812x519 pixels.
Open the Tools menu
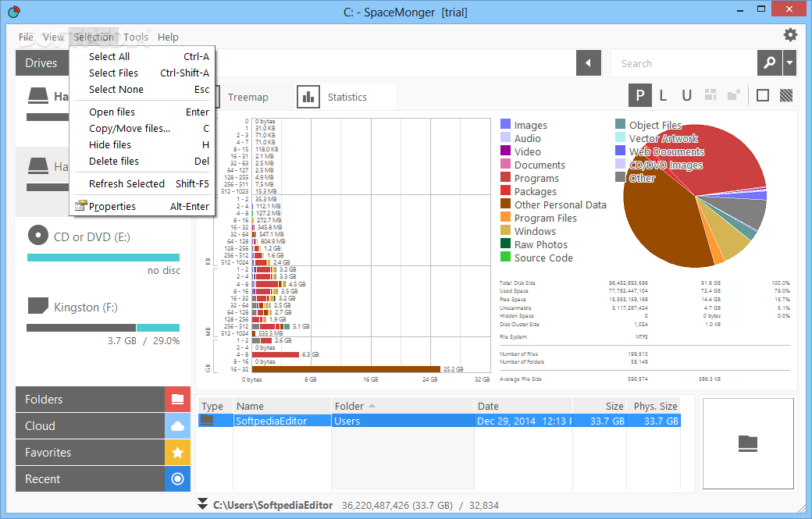[x=136, y=37]
